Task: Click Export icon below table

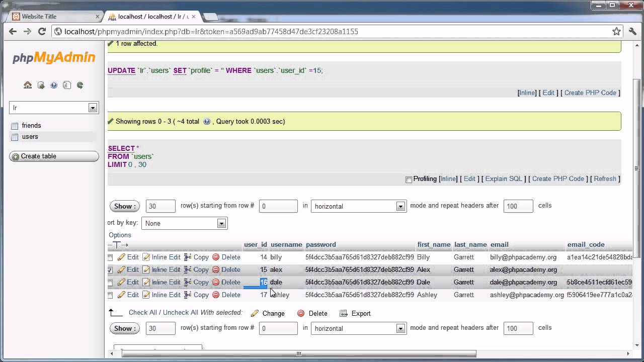Action: coord(344,313)
